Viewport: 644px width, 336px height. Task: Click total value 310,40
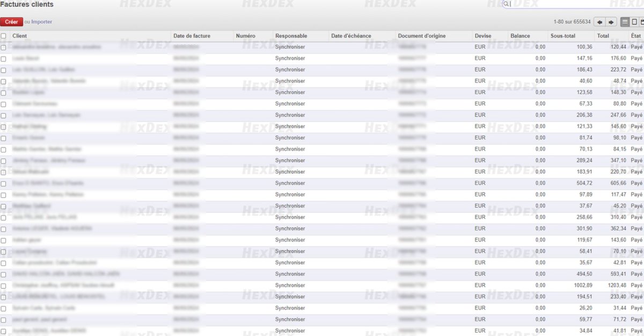click(x=618, y=217)
